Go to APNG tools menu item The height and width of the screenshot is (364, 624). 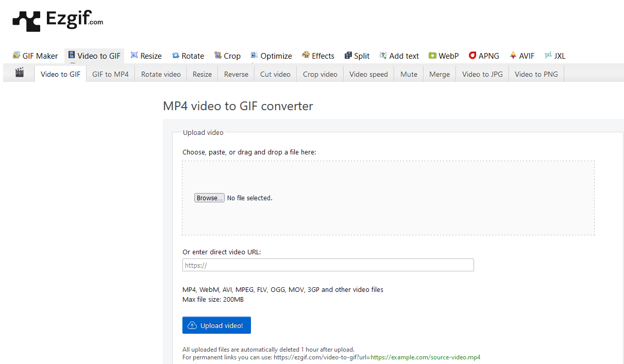click(x=484, y=56)
